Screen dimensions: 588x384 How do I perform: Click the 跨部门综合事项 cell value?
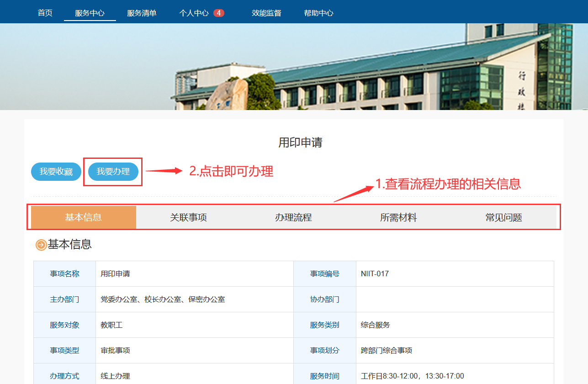[386, 351]
